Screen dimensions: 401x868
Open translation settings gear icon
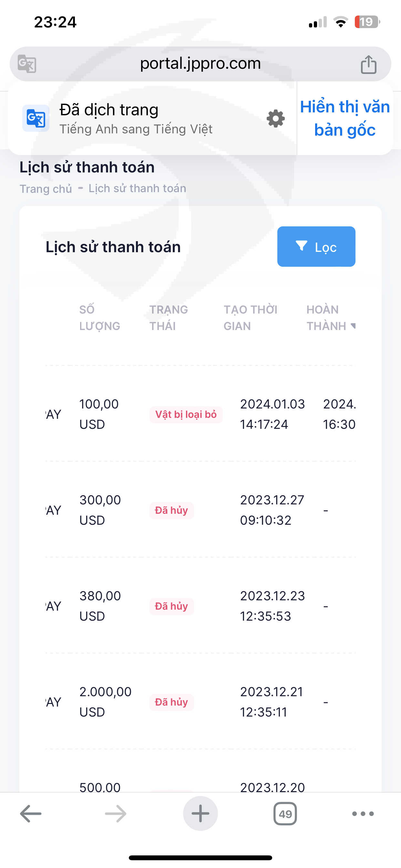(x=276, y=119)
